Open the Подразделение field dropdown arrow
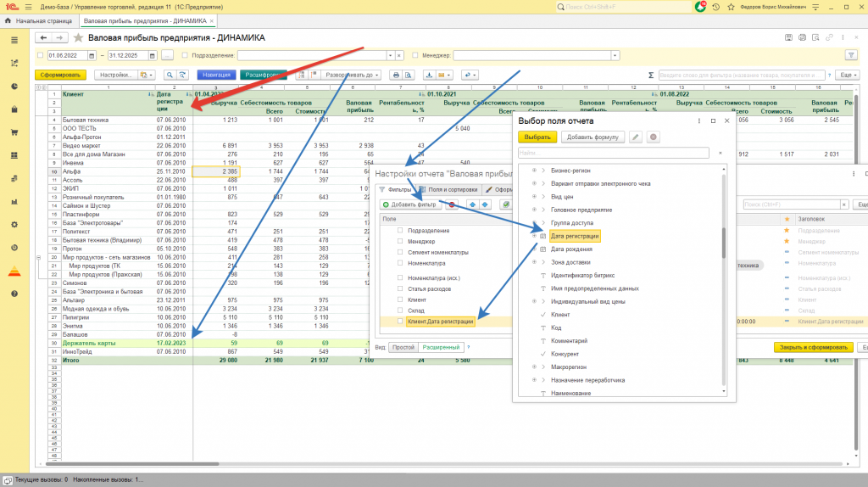The height and width of the screenshot is (487, 868). 390,55
